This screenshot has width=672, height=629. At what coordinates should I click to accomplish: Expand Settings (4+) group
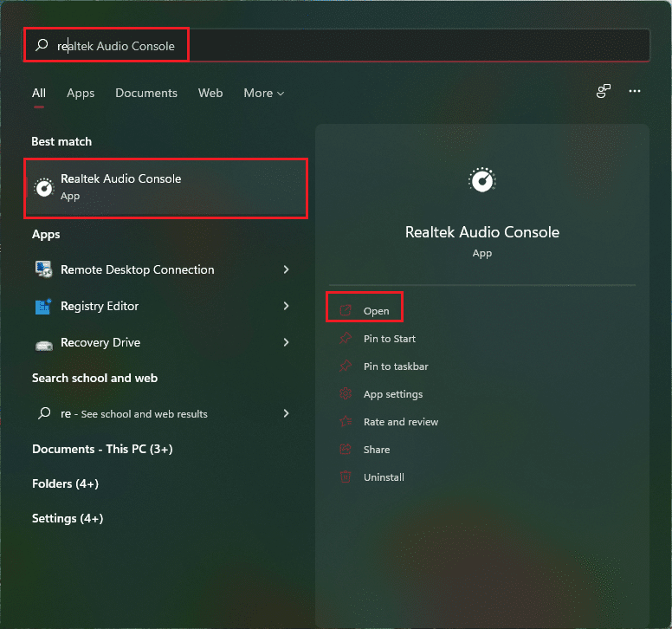pos(68,518)
